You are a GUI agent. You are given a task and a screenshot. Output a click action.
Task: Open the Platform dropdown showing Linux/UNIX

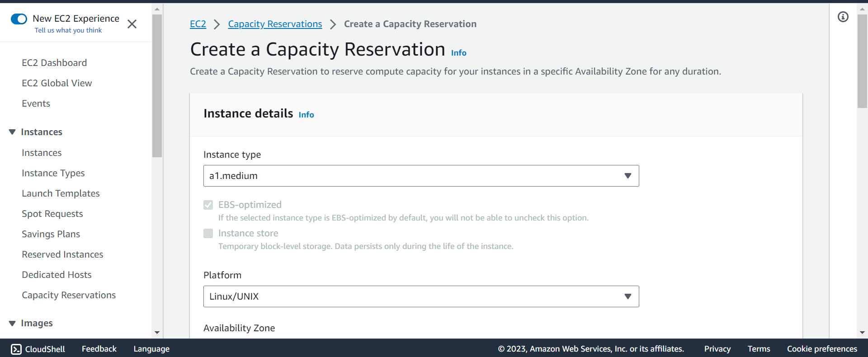click(x=421, y=296)
